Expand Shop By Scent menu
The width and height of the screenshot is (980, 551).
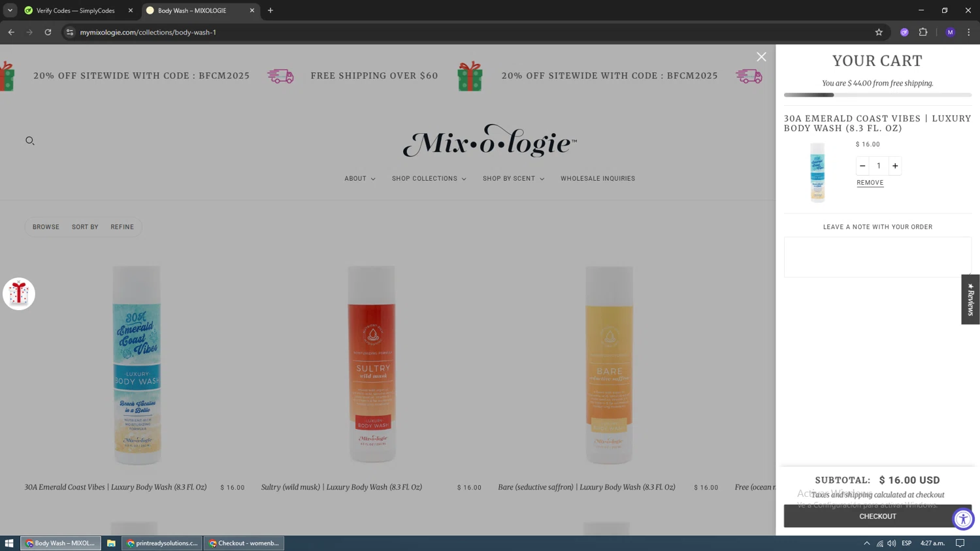[x=514, y=179]
